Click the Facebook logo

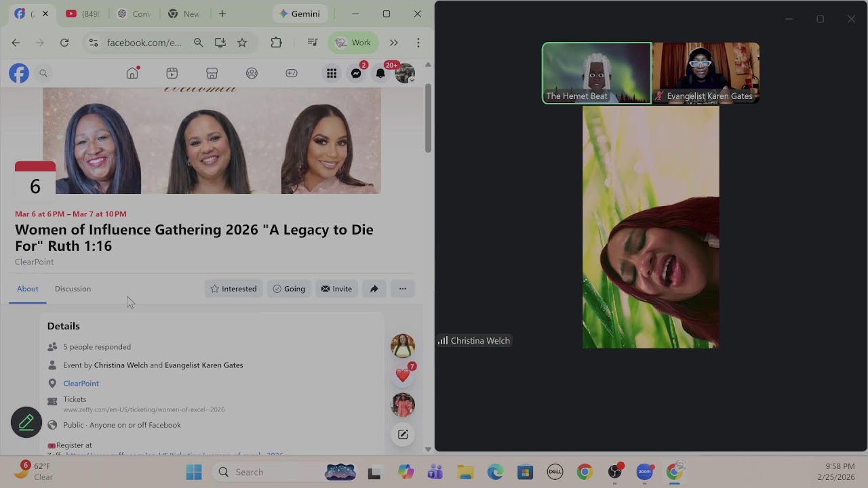pos(19,73)
